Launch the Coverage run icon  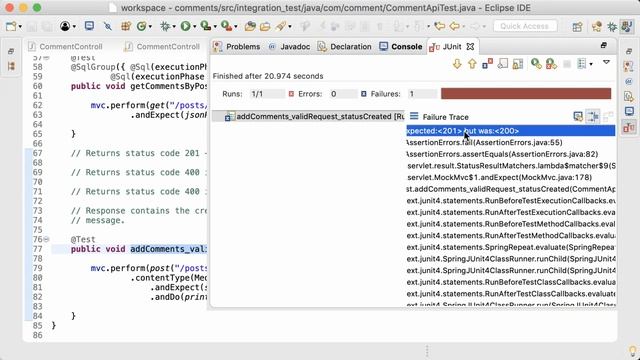click(206, 27)
